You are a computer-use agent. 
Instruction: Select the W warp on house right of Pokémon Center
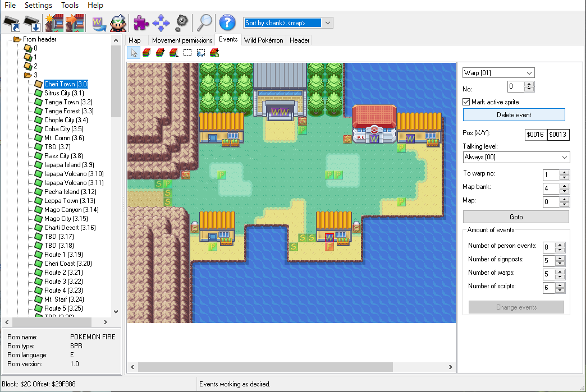[410, 139]
